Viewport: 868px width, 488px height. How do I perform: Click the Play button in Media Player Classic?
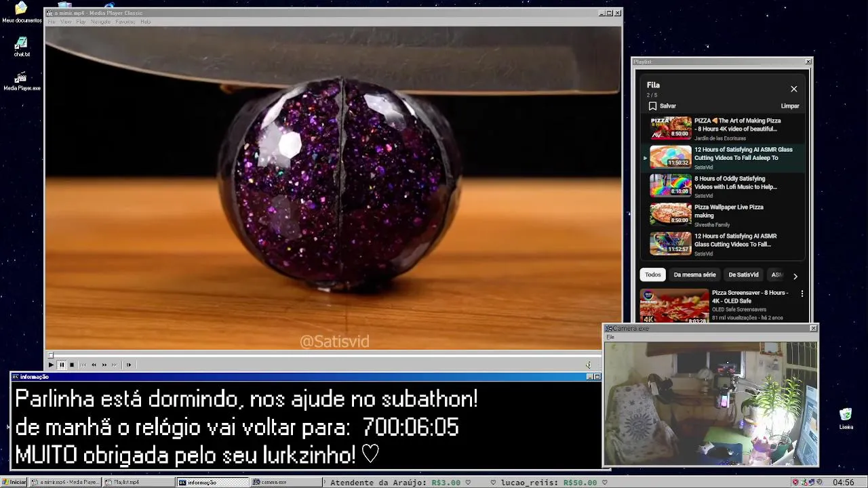(51, 365)
